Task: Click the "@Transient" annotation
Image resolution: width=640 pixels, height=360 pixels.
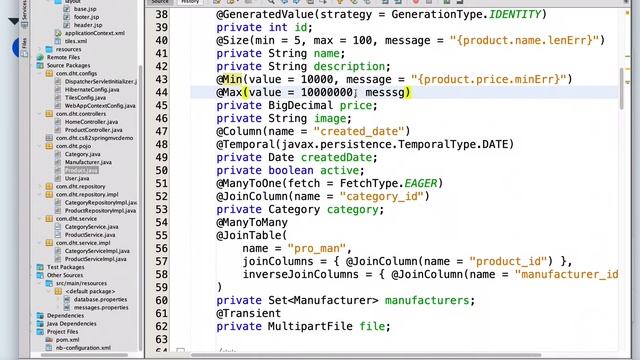Action: 249,314
